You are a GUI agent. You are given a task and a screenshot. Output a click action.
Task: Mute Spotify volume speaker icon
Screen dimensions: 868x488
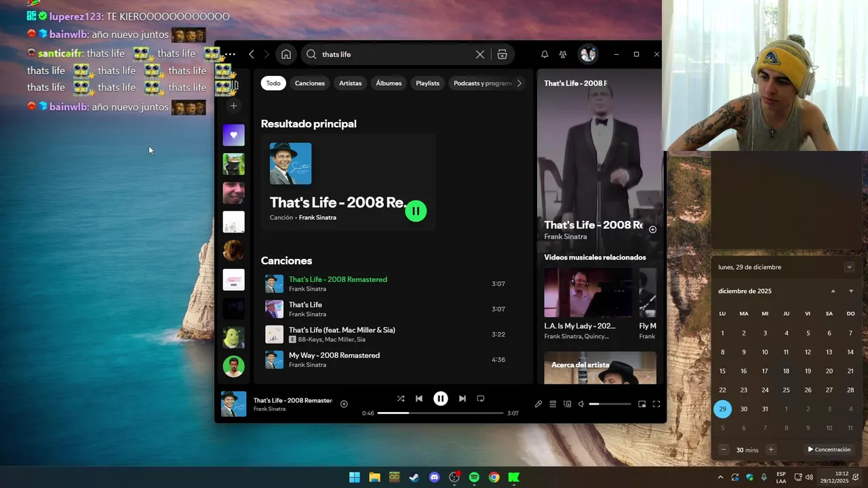[x=581, y=404]
